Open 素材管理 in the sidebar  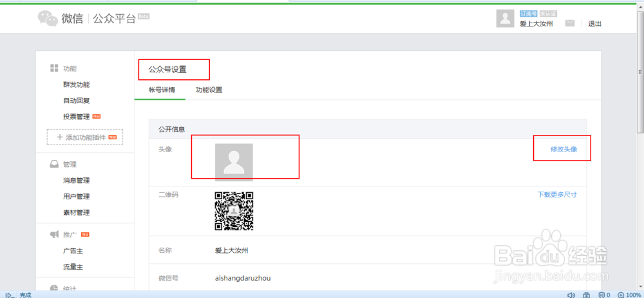[77, 212]
